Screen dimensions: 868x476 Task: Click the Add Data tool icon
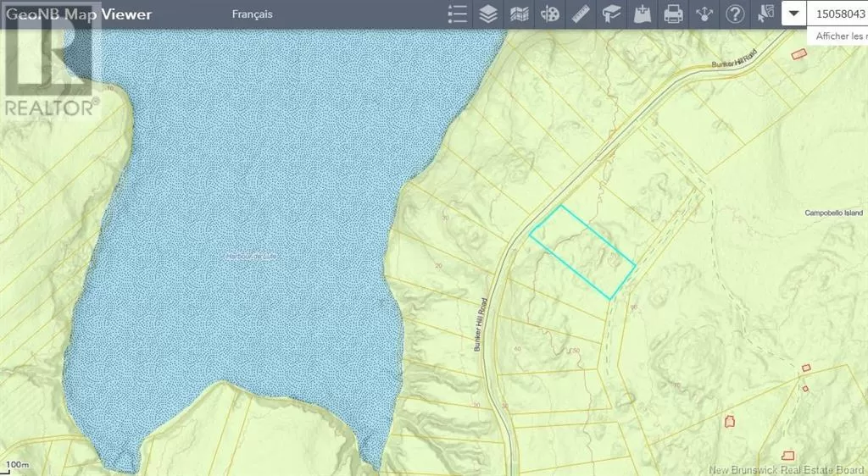point(643,14)
